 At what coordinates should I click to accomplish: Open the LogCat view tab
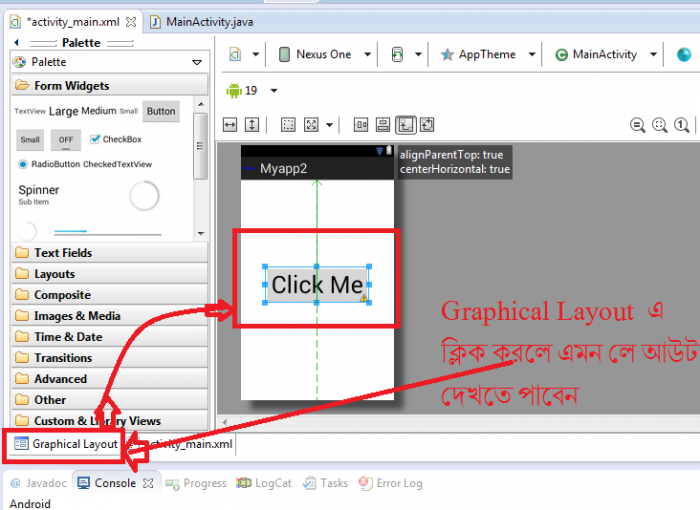point(264,483)
